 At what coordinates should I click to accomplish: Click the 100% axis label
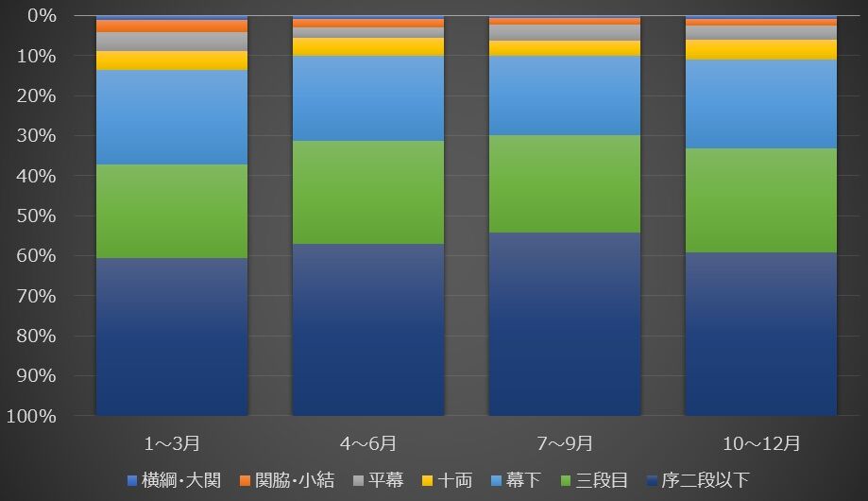(x=31, y=416)
